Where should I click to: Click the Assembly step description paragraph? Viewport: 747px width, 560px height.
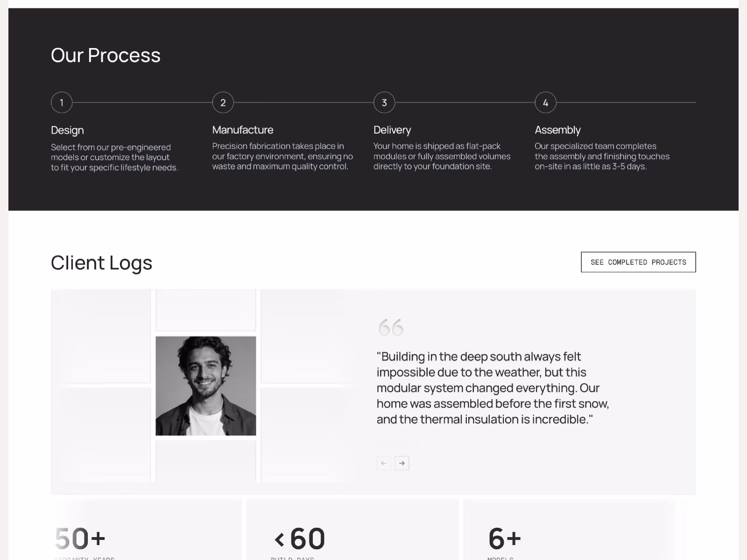(602, 156)
